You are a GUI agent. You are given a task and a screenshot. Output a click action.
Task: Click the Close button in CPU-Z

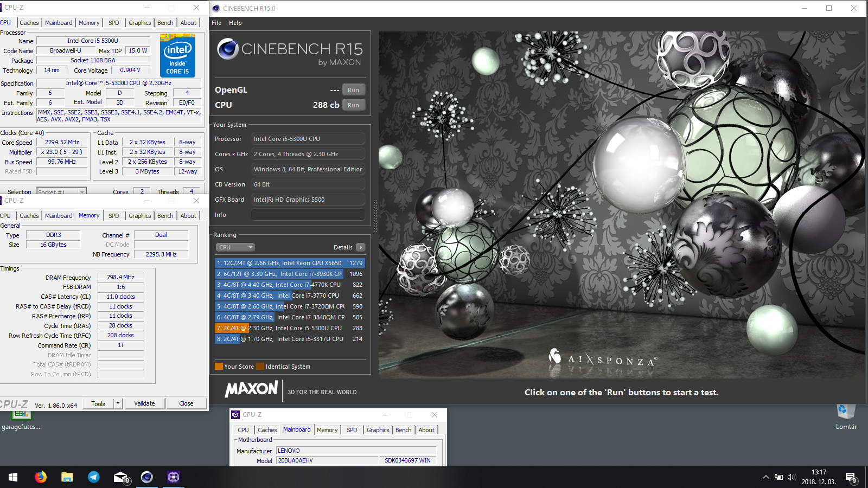(x=186, y=403)
